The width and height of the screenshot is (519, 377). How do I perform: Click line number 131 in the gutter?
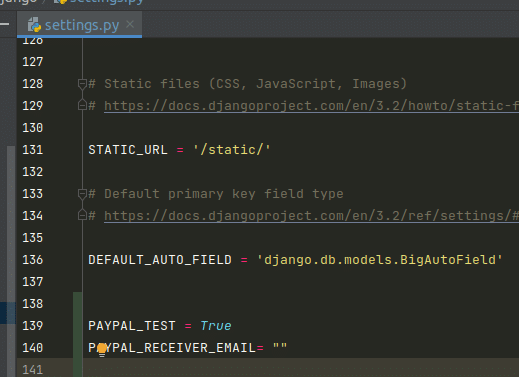[33, 150]
